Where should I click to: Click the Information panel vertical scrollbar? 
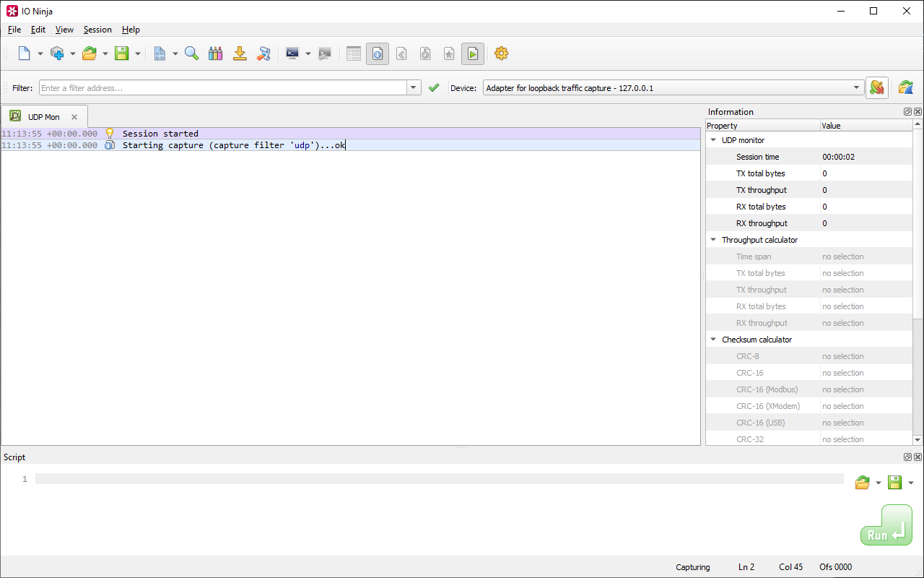pyautogui.click(x=918, y=224)
